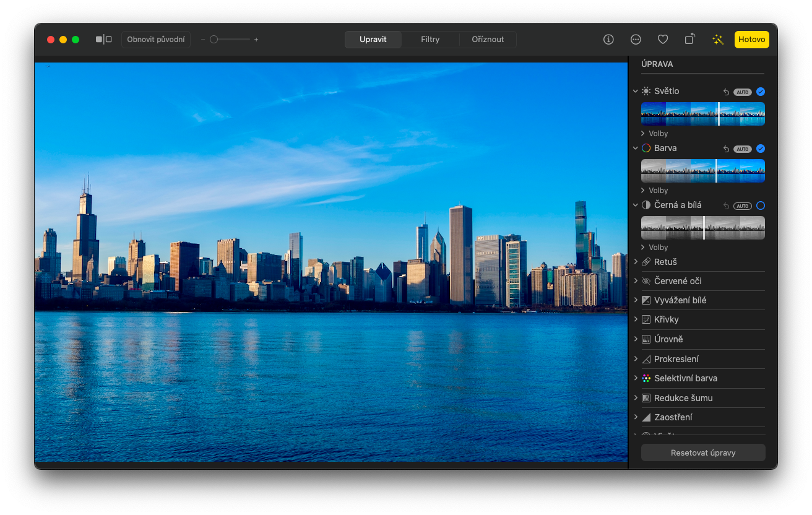Image resolution: width=812 pixels, height=515 pixels.
Task: Click the Info icon in toolbar
Action: pyautogui.click(x=608, y=40)
